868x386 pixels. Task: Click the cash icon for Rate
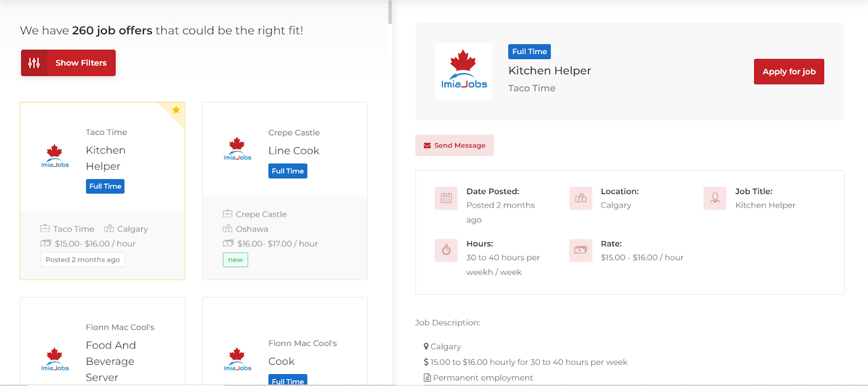click(580, 250)
